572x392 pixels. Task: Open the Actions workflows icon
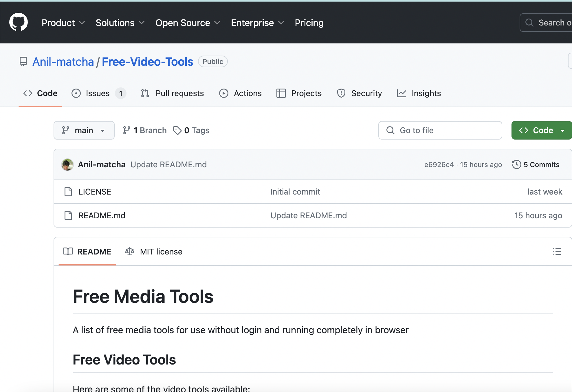coord(223,93)
